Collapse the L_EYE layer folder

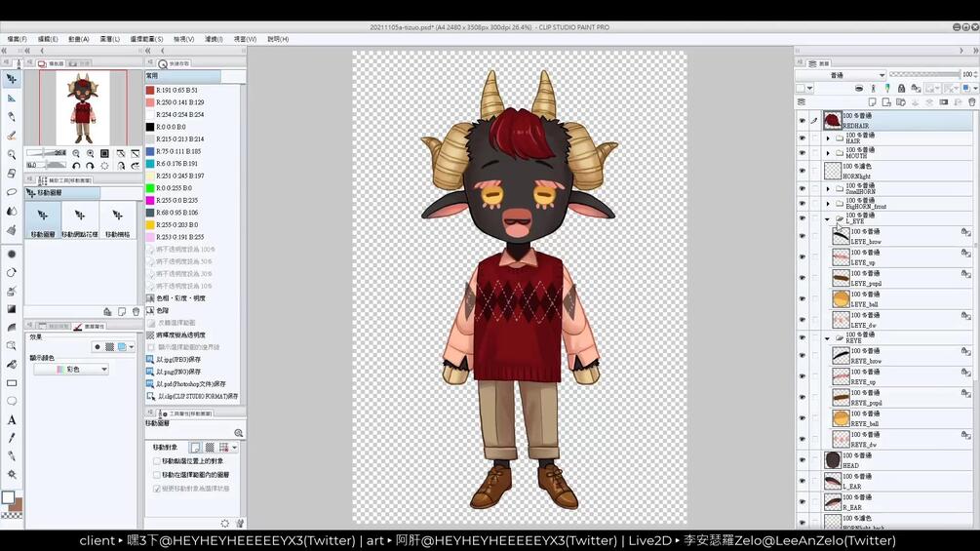(828, 218)
